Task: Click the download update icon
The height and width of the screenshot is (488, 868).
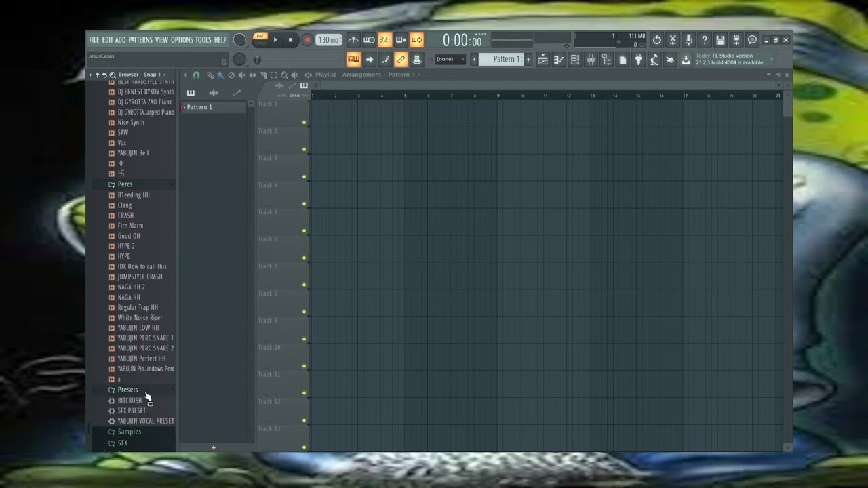Action: pyautogui.click(x=686, y=60)
